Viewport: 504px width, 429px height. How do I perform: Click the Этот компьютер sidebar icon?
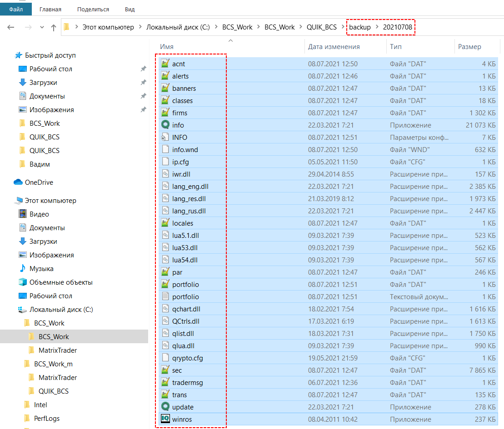[x=18, y=201]
